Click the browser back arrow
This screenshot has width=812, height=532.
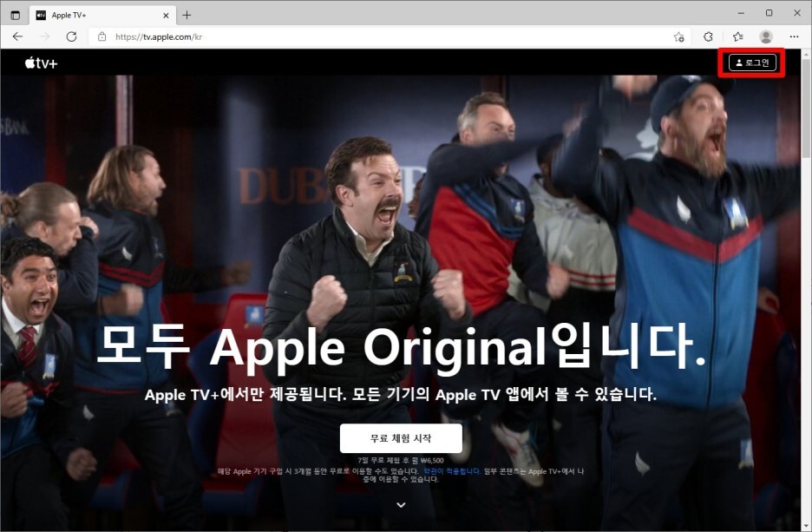pyautogui.click(x=17, y=36)
